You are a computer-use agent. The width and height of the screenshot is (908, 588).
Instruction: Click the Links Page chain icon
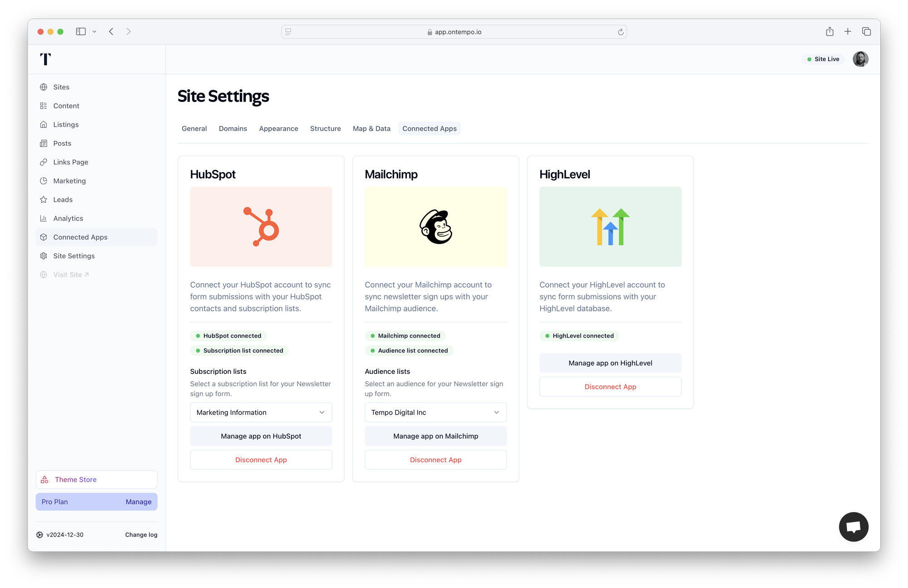[44, 162]
